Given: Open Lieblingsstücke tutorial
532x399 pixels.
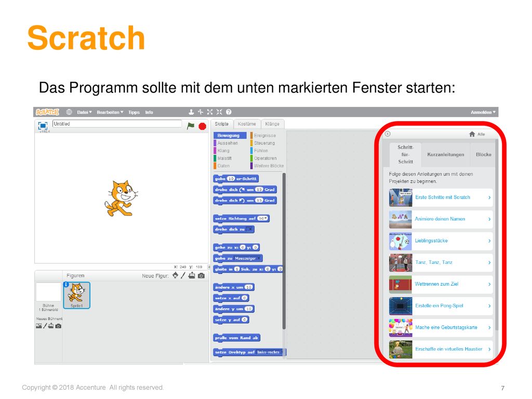Looking at the screenshot, I should 441,241.
